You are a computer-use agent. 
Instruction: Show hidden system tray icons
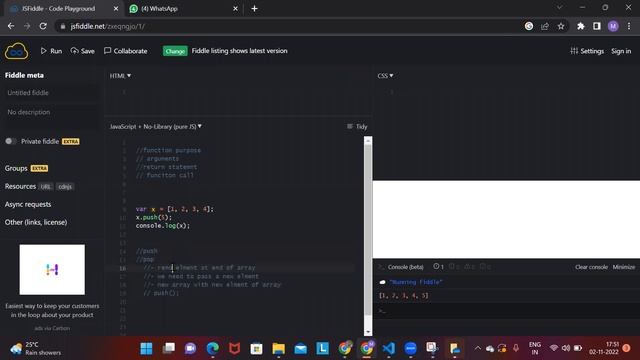pyautogui.click(x=477, y=348)
